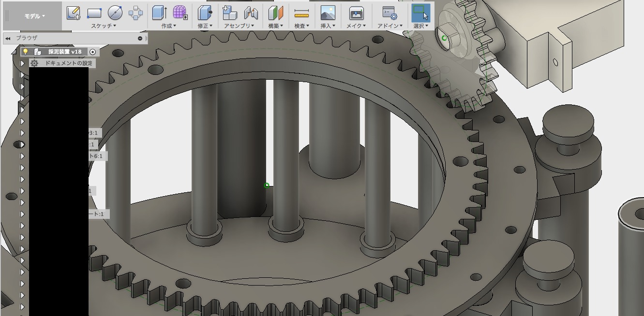
Task: Click the Create Form purple mesh icon
Action: click(180, 13)
